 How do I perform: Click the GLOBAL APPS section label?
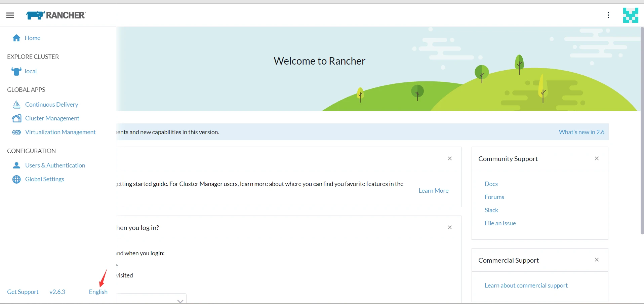(26, 90)
